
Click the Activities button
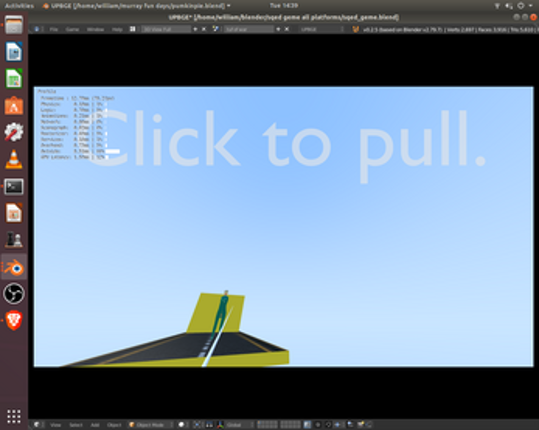pos(19,5)
